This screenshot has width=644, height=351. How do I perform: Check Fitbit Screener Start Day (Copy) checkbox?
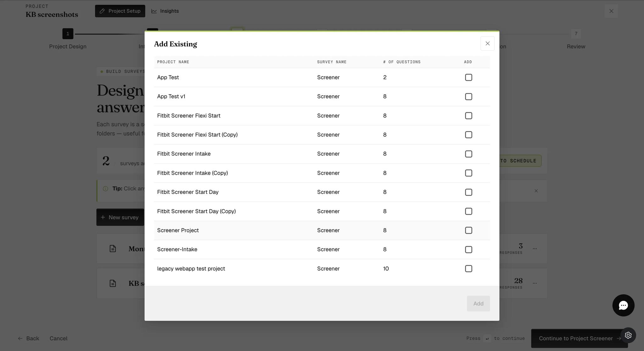coord(469,211)
